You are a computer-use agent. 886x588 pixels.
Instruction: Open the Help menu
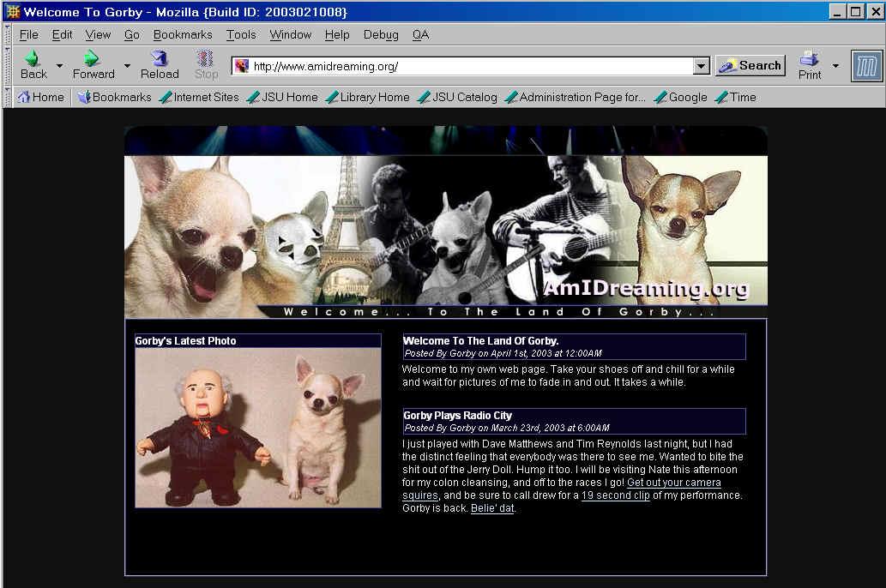pyautogui.click(x=337, y=34)
